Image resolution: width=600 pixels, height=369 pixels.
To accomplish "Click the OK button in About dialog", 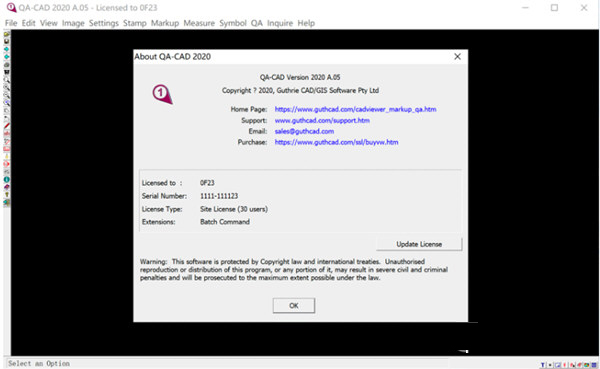I will click(293, 305).
